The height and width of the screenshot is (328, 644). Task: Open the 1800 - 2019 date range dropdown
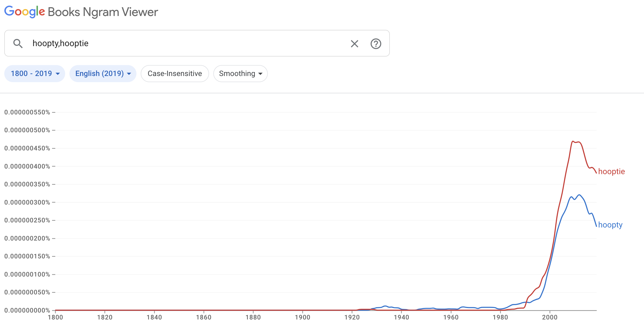[x=35, y=74]
